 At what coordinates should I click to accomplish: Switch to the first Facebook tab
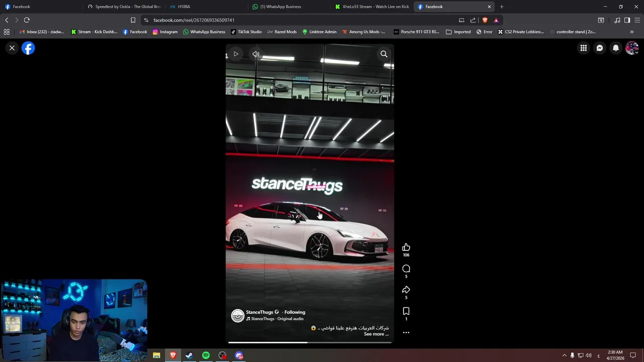pos(40,7)
